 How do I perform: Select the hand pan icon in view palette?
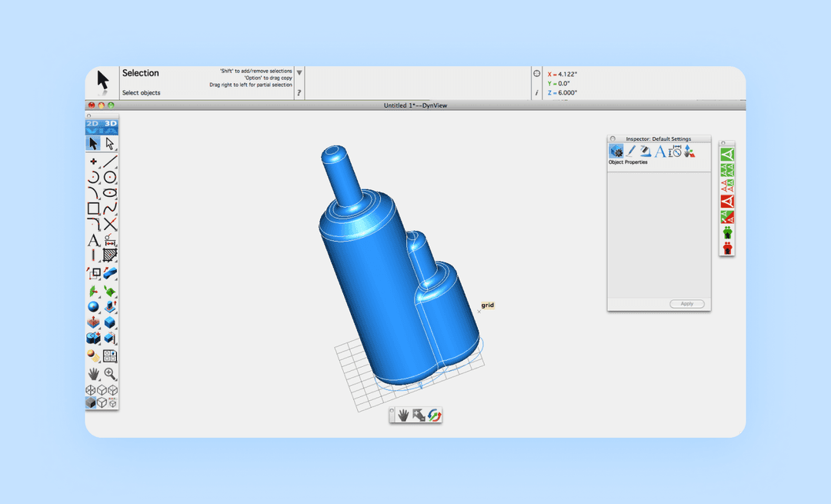(x=403, y=416)
